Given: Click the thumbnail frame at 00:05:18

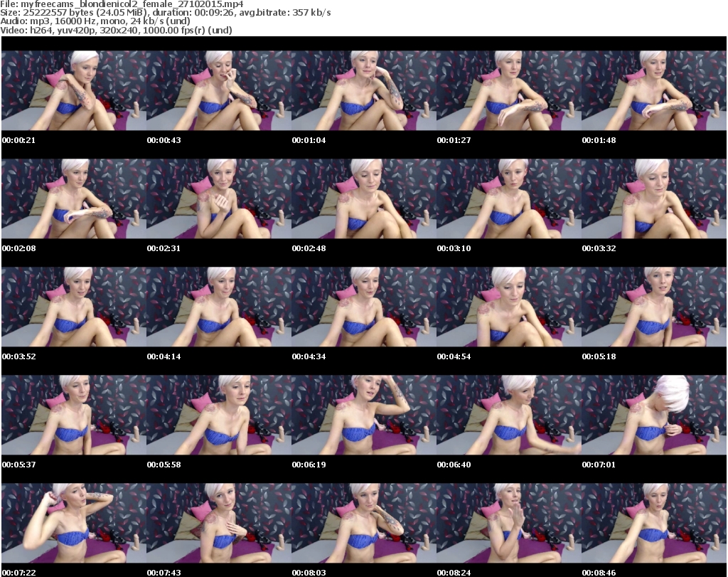Looking at the screenshot, I should coord(654,307).
